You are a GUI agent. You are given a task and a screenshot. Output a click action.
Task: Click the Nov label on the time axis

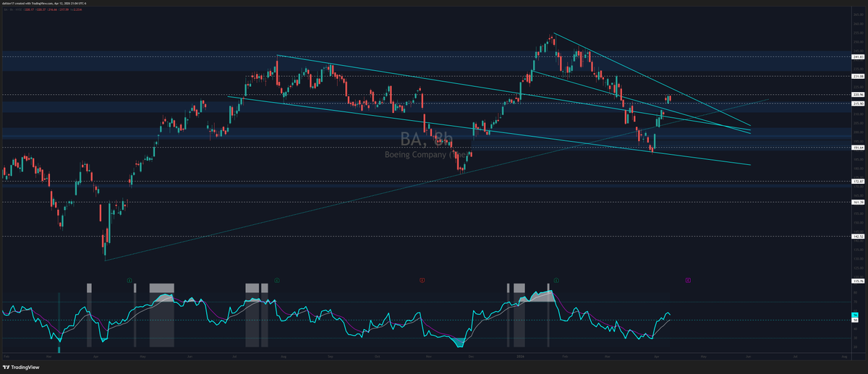428,357
